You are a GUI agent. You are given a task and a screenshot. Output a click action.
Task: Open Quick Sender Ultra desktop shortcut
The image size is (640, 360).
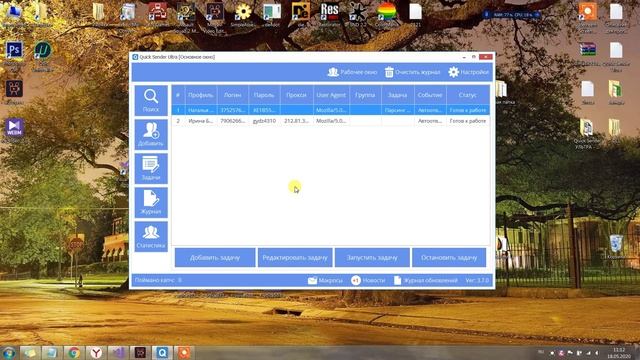coord(587,133)
